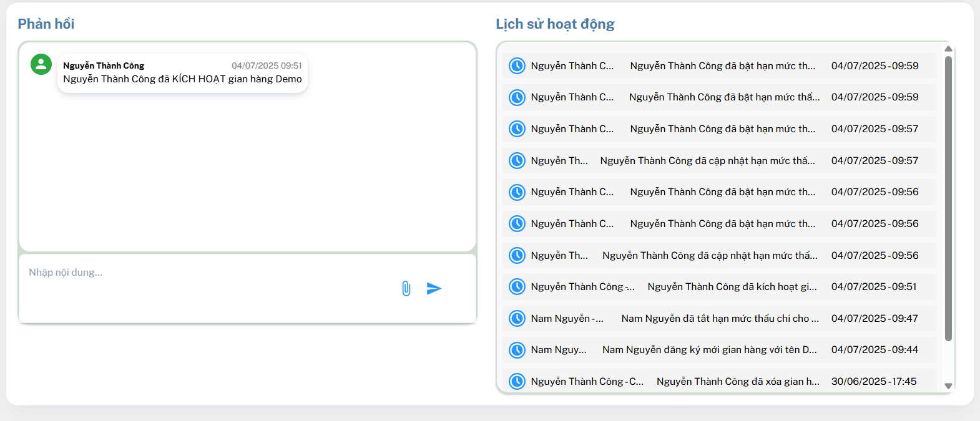The height and width of the screenshot is (421, 980).
Task: Open 'Nguyễn Thành Công đã xóa gian h...' entry
Action: coord(738,382)
